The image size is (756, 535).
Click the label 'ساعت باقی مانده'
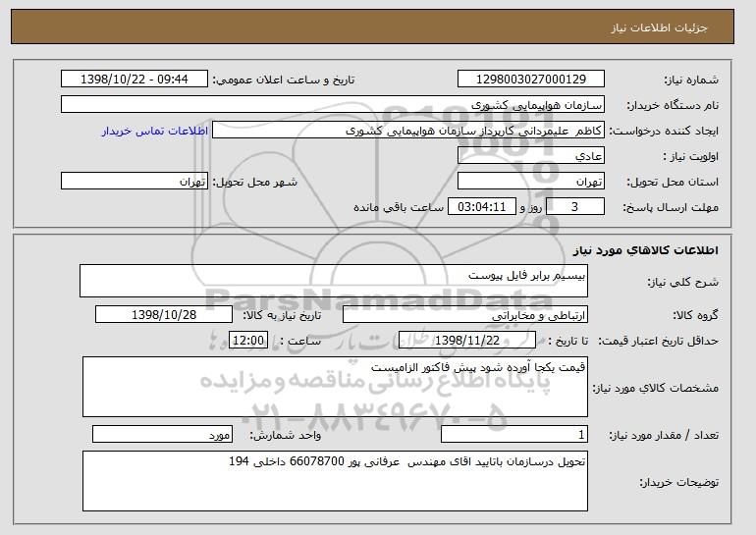click(x=399, y=207)
